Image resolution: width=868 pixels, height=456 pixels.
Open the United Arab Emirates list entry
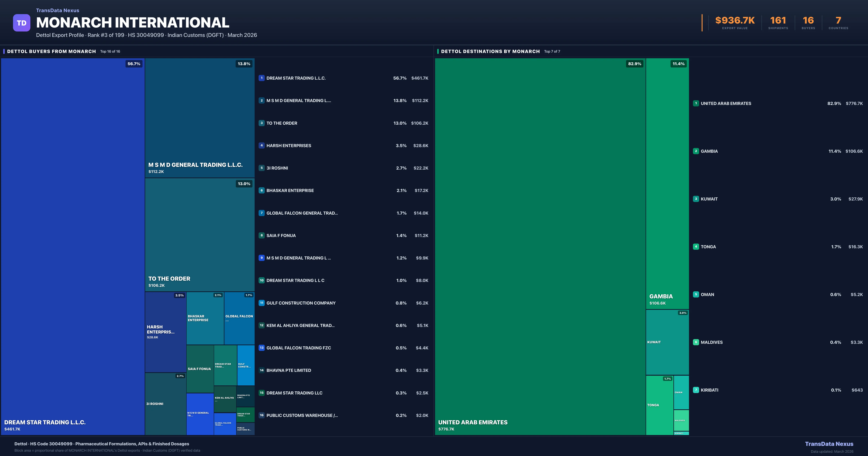click(x=726, y=104)
